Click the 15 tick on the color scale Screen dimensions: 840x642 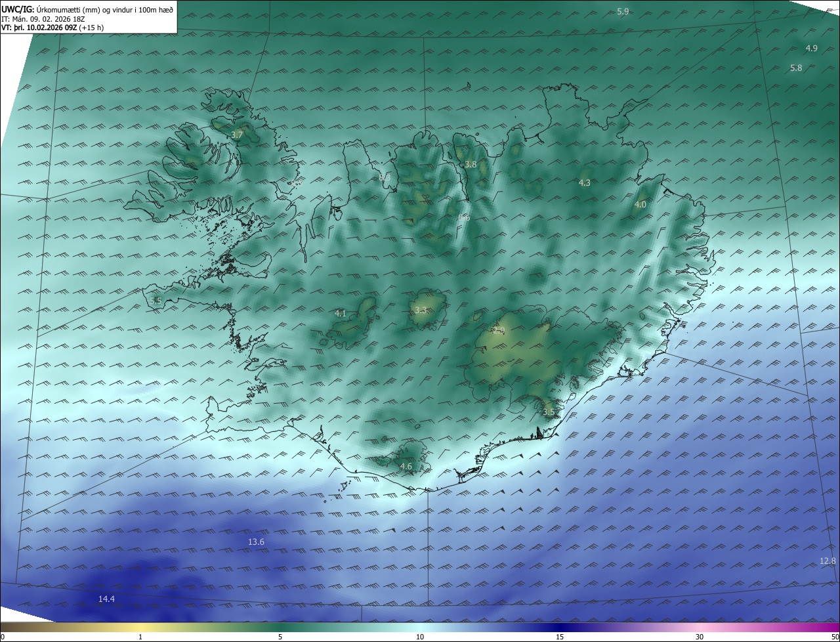click(x=560, y=637)
